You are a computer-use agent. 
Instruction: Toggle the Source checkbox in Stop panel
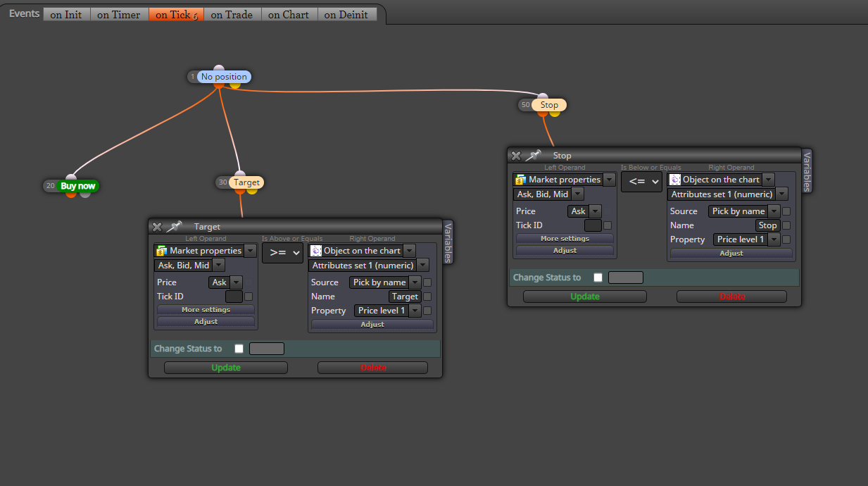786,211
